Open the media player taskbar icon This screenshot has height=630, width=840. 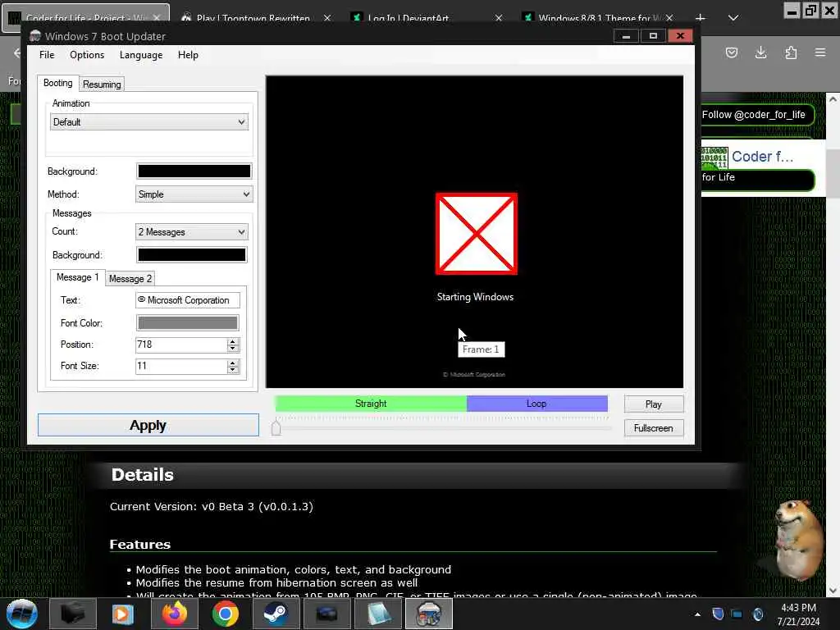[x=123, y=614]
